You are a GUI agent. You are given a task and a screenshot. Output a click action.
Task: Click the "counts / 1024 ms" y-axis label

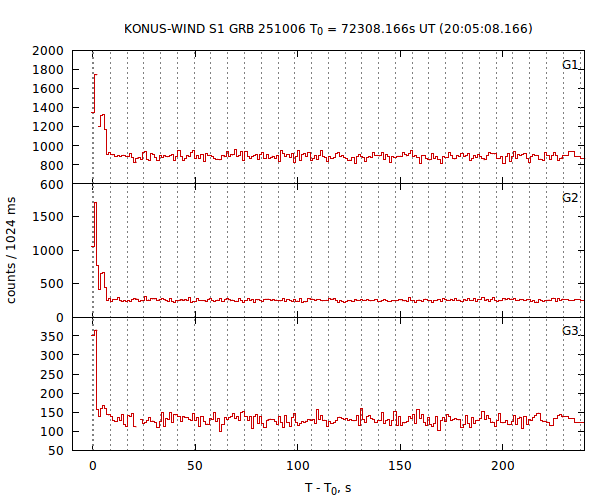coord(12,250)
